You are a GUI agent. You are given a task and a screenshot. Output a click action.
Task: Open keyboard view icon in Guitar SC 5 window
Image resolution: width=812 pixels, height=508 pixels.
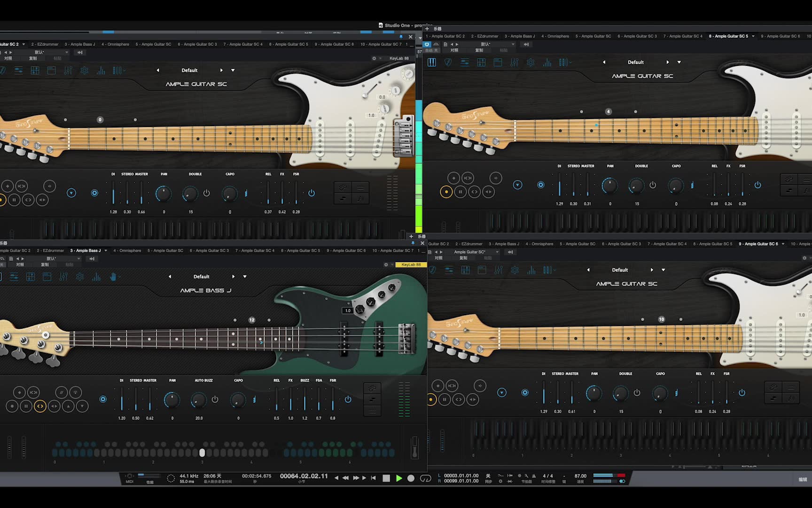click(432, 62)
